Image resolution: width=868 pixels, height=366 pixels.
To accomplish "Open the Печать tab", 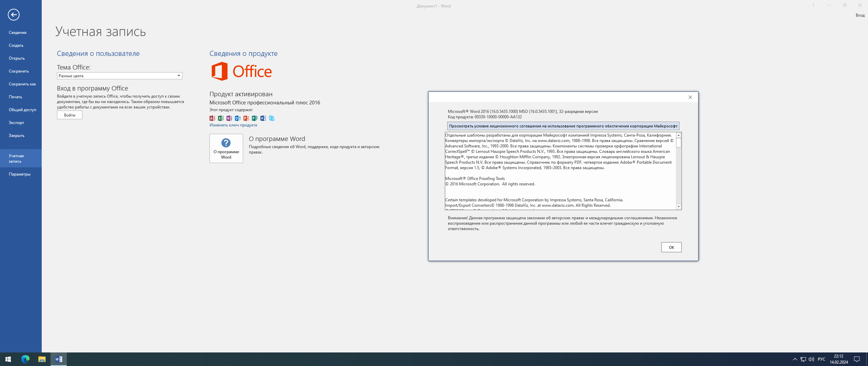I will point(15,97).
